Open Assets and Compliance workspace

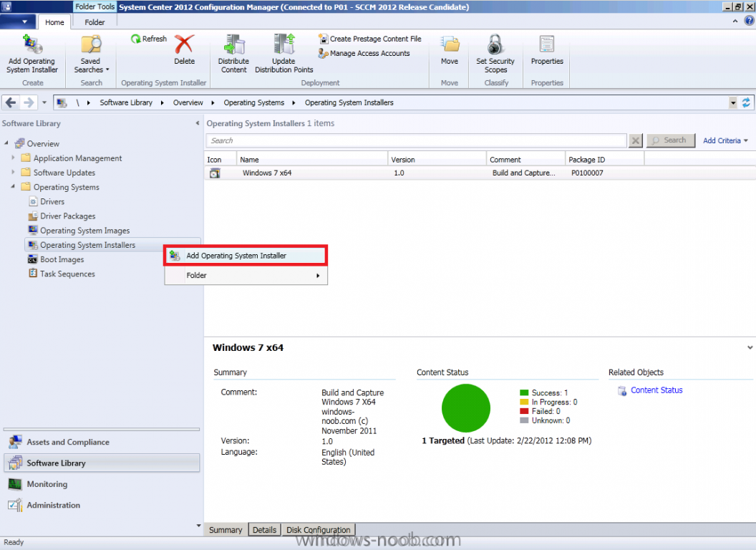101,442
